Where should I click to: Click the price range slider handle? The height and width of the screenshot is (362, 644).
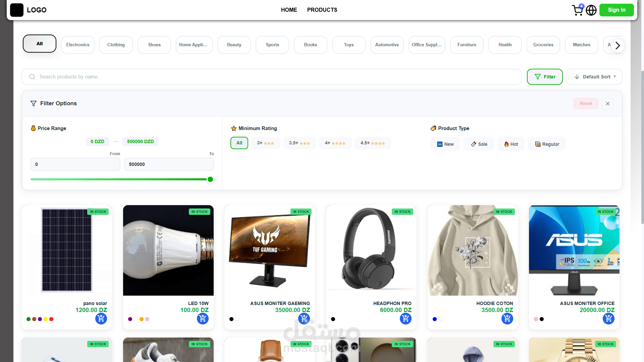pos(210,179)
